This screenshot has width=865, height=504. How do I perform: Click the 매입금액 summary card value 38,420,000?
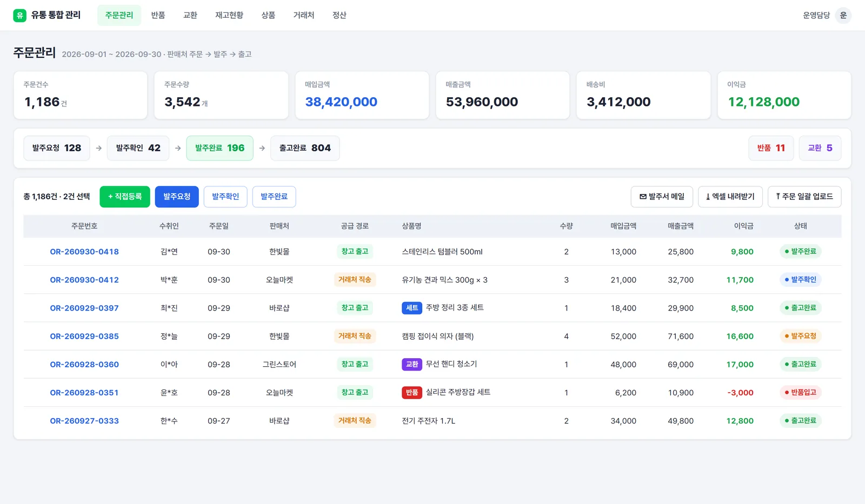click(341, 102)
